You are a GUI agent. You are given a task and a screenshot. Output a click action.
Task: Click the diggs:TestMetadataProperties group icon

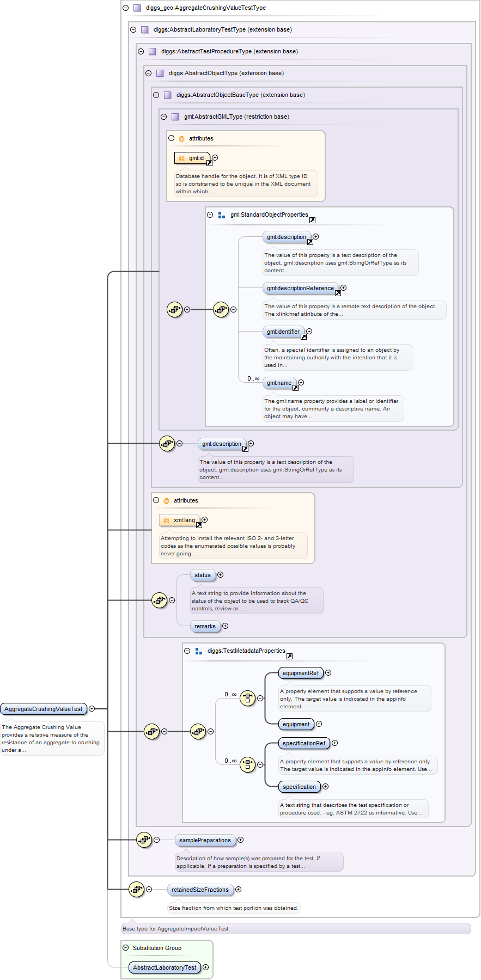(199, 651)
